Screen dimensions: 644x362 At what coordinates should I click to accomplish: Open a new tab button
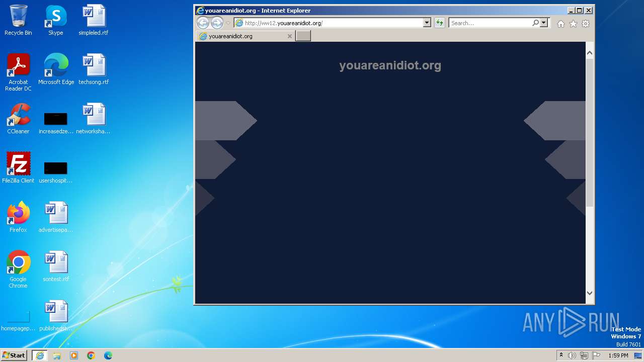303,36
